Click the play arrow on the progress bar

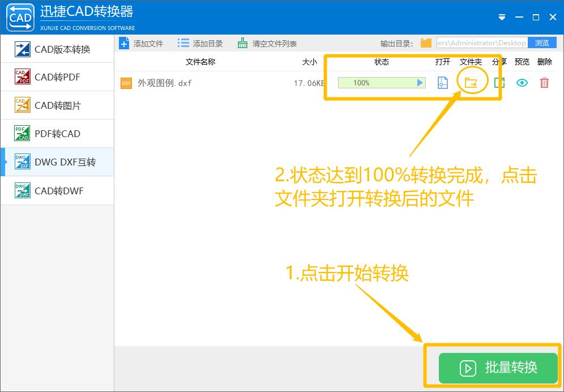pyautogui.click(x=420, y=83)
